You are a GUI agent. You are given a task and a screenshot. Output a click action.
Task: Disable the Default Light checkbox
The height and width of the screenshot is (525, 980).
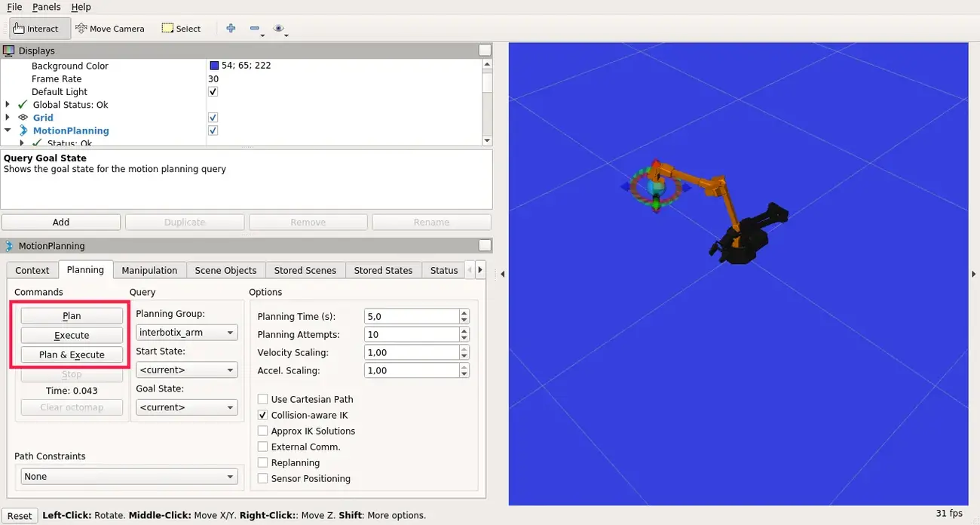click(213, 91)
